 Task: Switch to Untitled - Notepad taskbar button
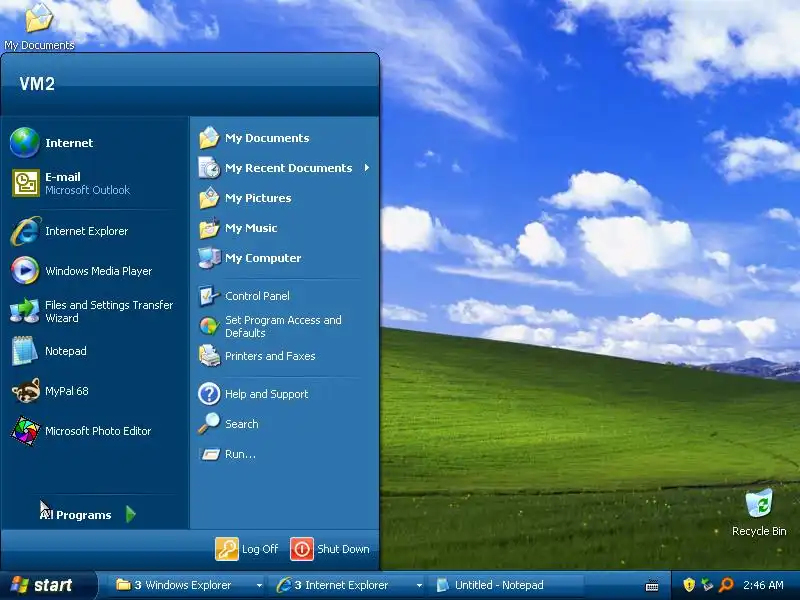click(506, 585)
